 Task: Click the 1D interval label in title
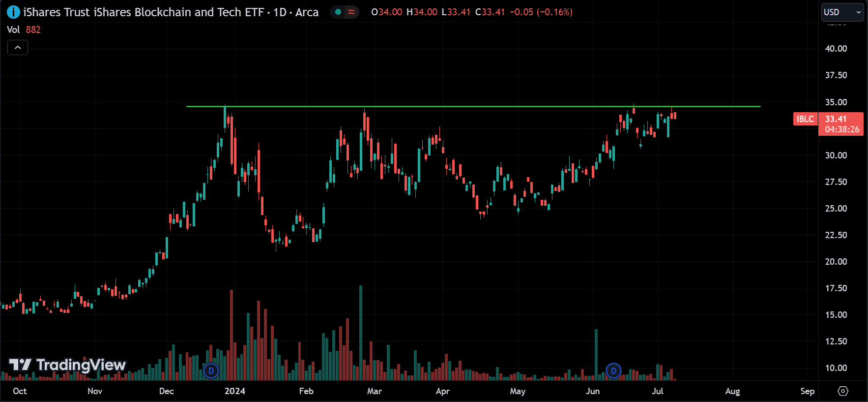280,12
